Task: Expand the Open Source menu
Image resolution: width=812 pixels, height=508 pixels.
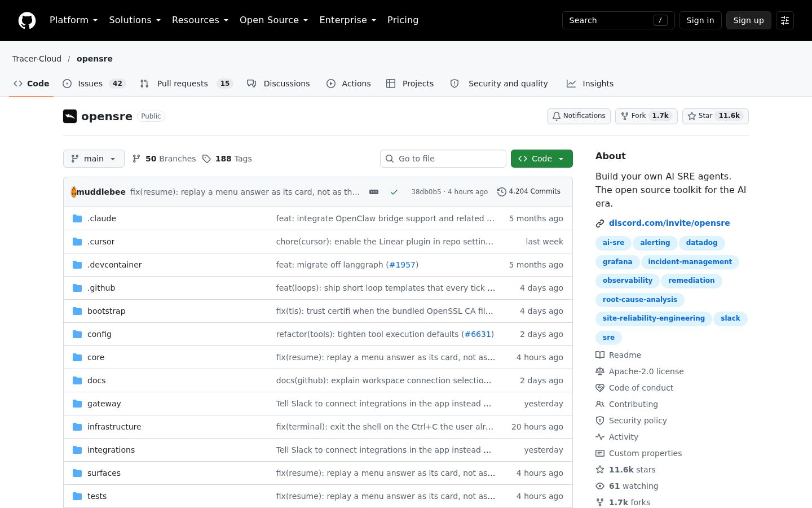Action: point(273,20)
